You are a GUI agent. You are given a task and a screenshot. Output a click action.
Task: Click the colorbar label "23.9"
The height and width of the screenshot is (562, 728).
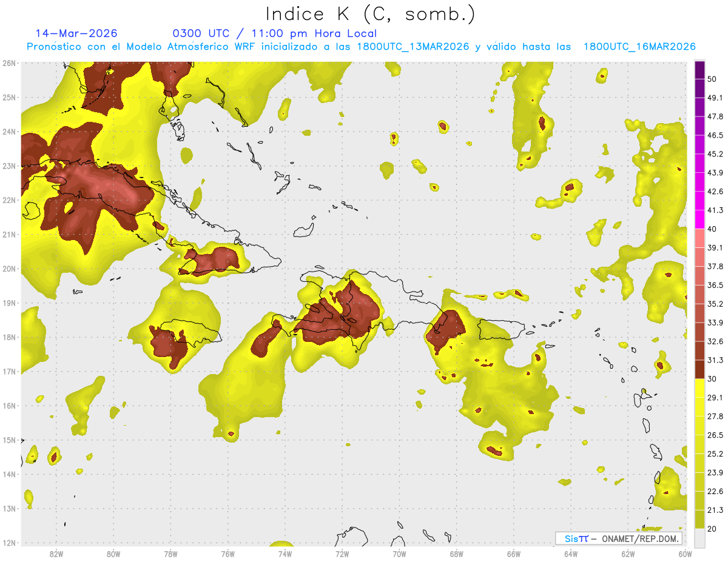pos(715,472)
